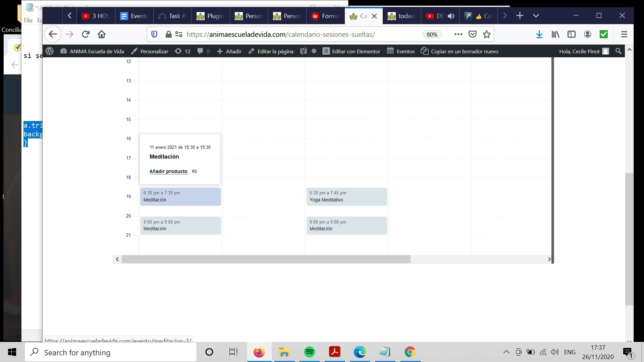Open tracking protection shield icon
This screenshot has width=644, height=362.
(154, 34)
